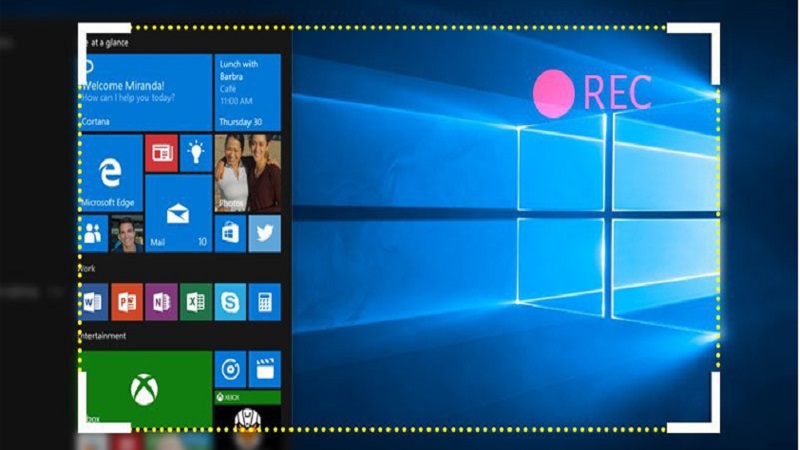800x450 pixels.
Task: Open the Lunch with Barbra calendar tile
Action: [248, 92]
